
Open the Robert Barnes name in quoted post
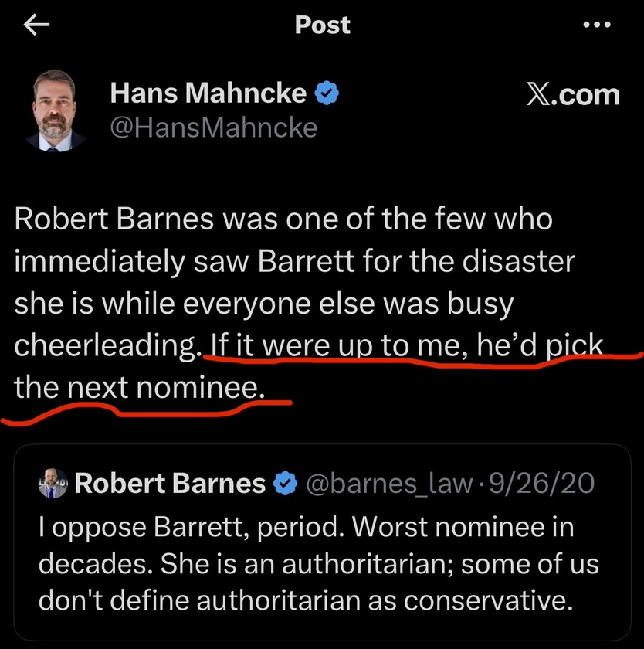click(170, 483)
